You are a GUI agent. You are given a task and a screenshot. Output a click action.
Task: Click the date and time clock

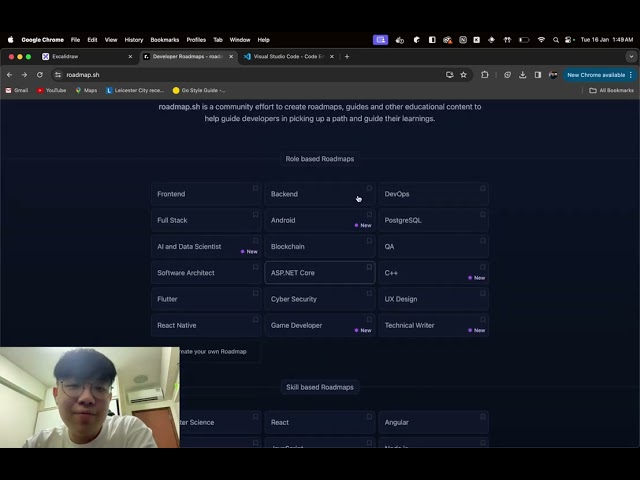point(607,40)
